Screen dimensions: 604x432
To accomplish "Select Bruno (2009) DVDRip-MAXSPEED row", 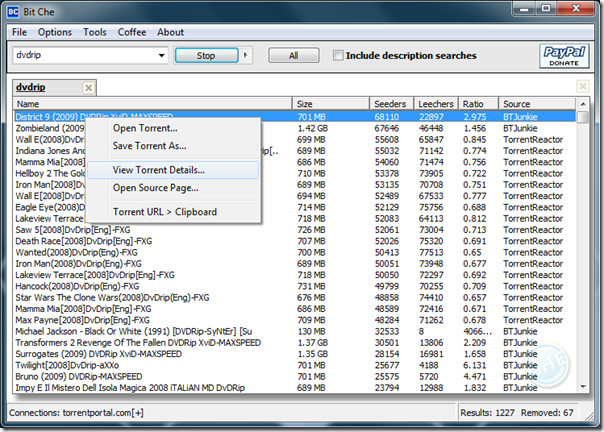I will (x=295, y=377).
